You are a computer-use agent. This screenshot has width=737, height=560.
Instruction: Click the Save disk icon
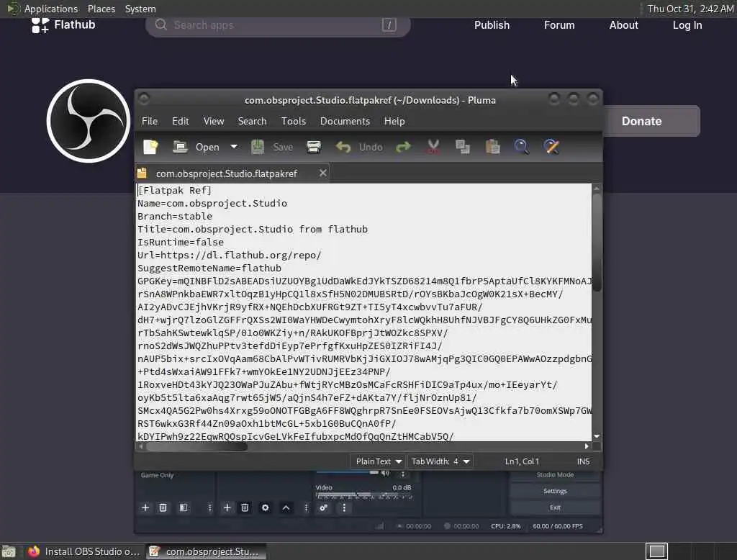pyautogui.click(x=257, y=147)
